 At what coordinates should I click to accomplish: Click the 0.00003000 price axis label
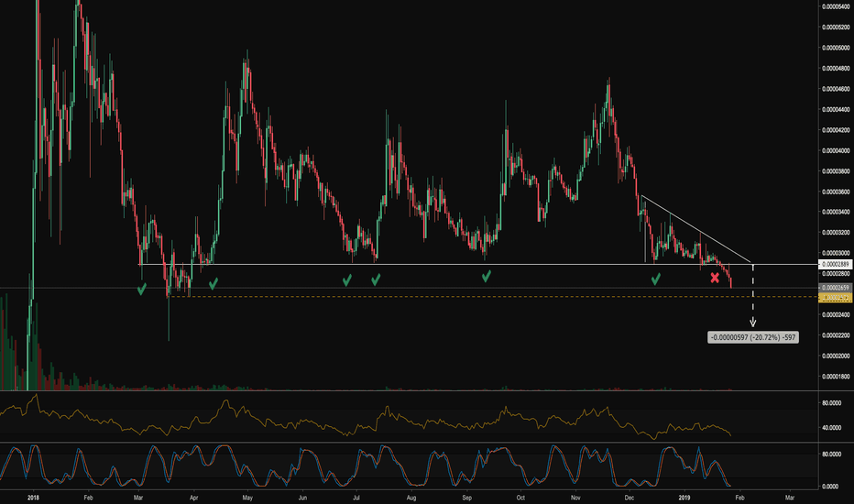(x=837, y=253)
